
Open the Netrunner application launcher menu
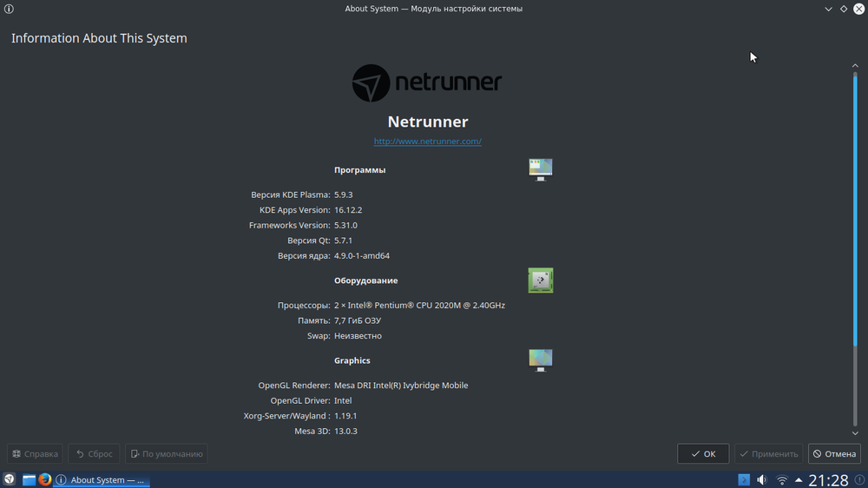click(10, 479)
